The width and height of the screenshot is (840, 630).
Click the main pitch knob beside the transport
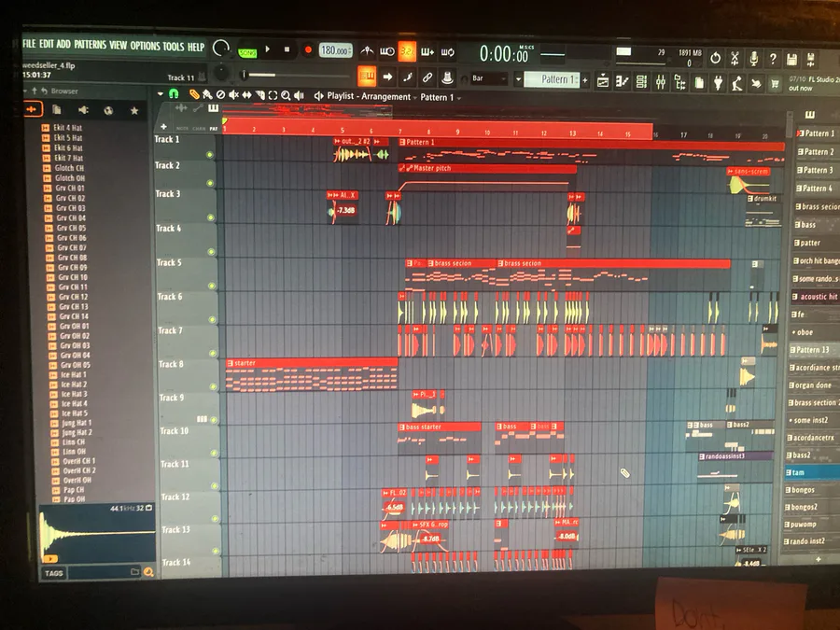(x=220, y=73)
